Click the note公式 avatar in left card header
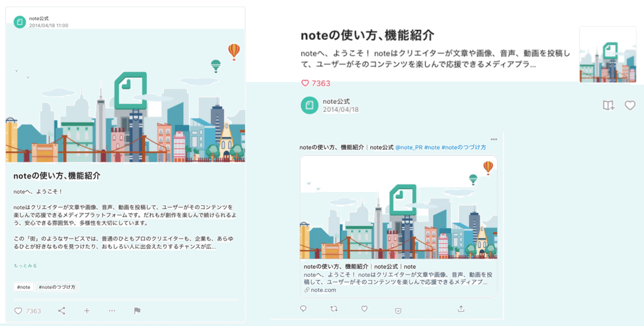 pos(20,21)
